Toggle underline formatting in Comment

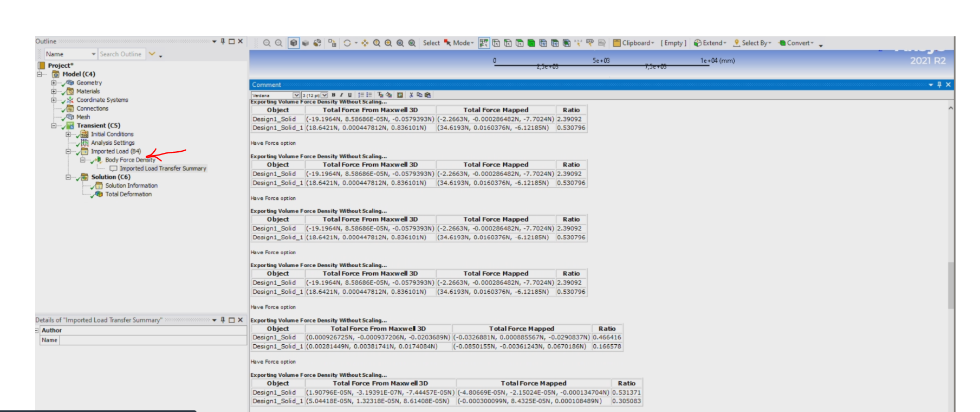pos(349,95)
